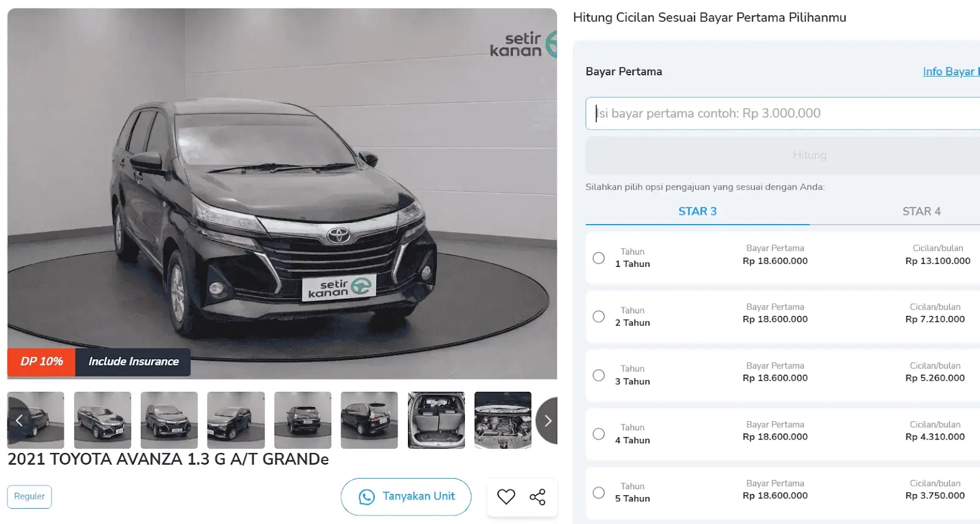Open the main Avanza car photo
980x524 pixels.
click(282, 193)
